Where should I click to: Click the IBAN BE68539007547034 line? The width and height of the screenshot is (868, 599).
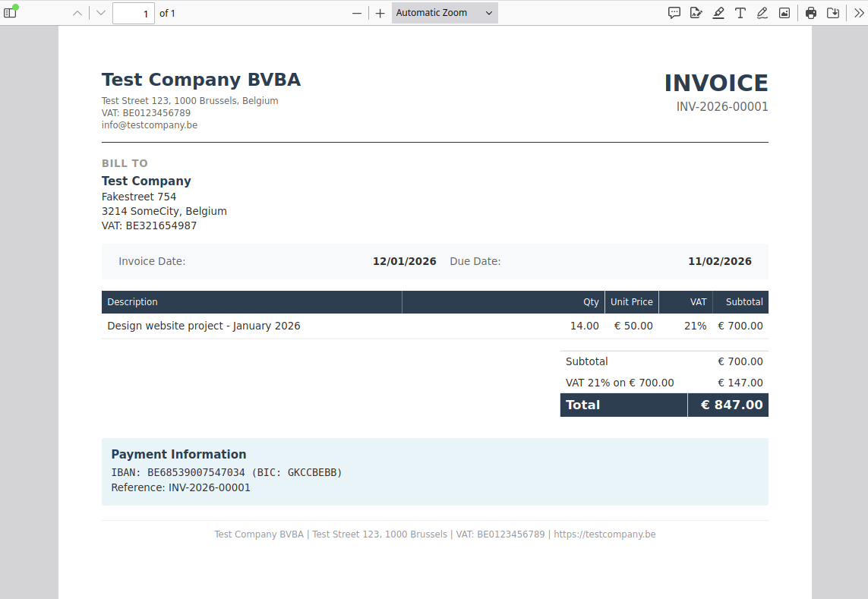pos(226,472)
